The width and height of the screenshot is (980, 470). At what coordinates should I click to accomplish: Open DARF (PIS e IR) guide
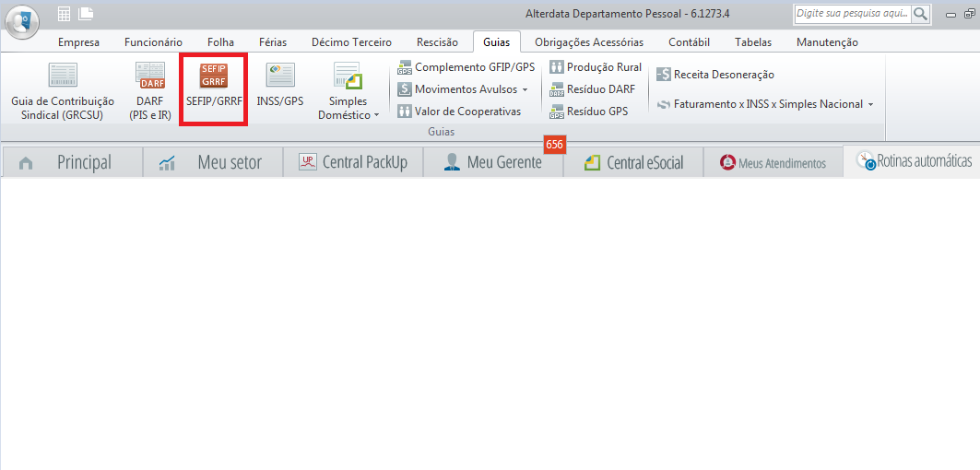[x=150, y=90]
